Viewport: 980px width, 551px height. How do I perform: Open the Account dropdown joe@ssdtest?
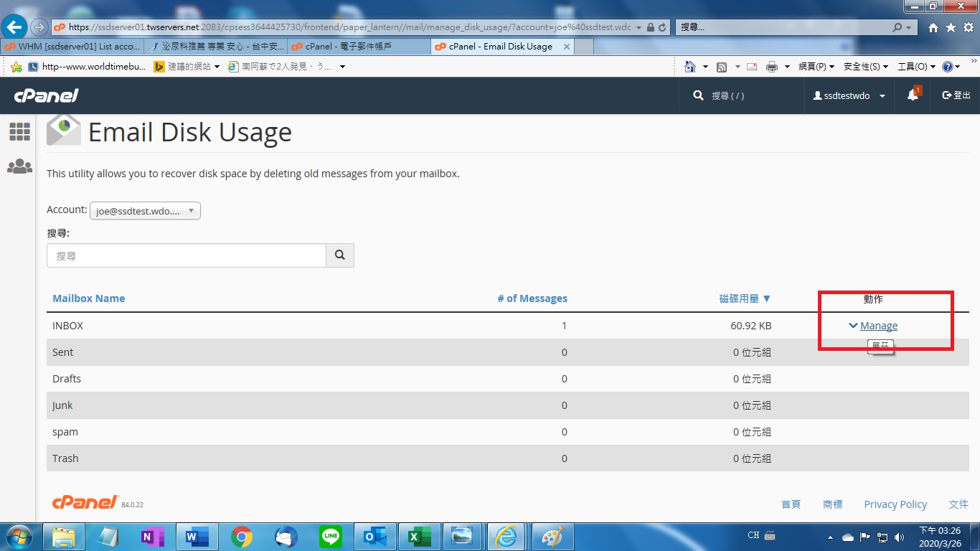coord(145,211)
